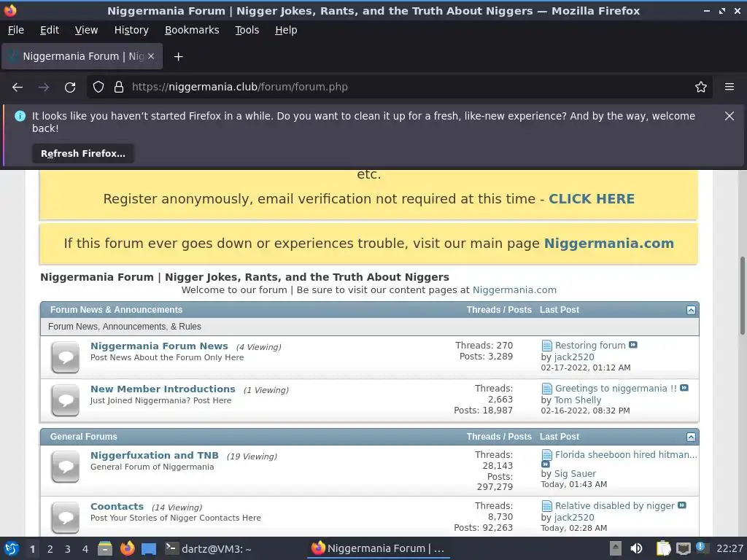Open the View menu

86,30
